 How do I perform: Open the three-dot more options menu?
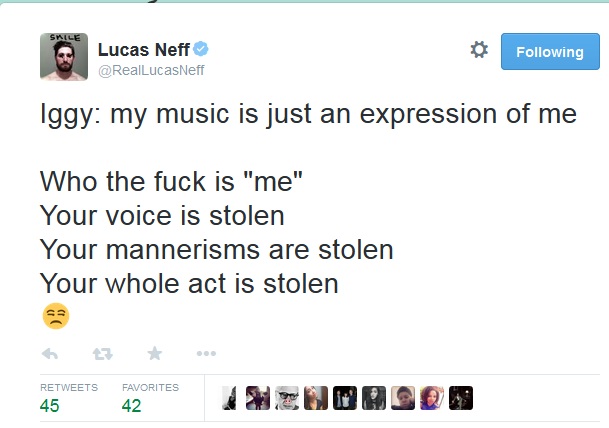coord(206,353)
